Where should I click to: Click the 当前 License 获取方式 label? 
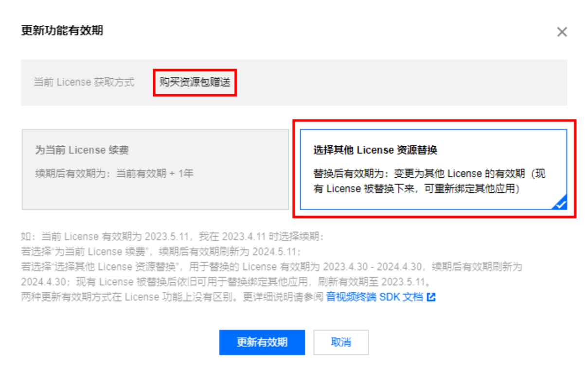(84, 82)
